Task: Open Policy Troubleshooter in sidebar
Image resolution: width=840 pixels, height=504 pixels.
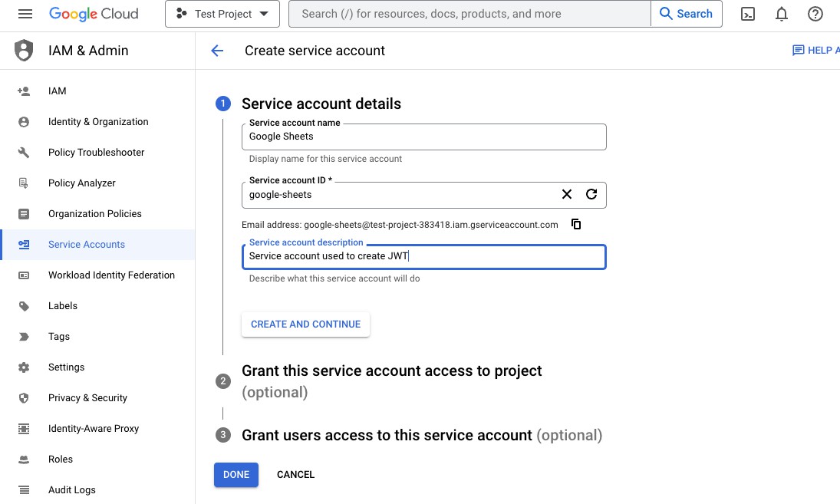Action: 96,152
